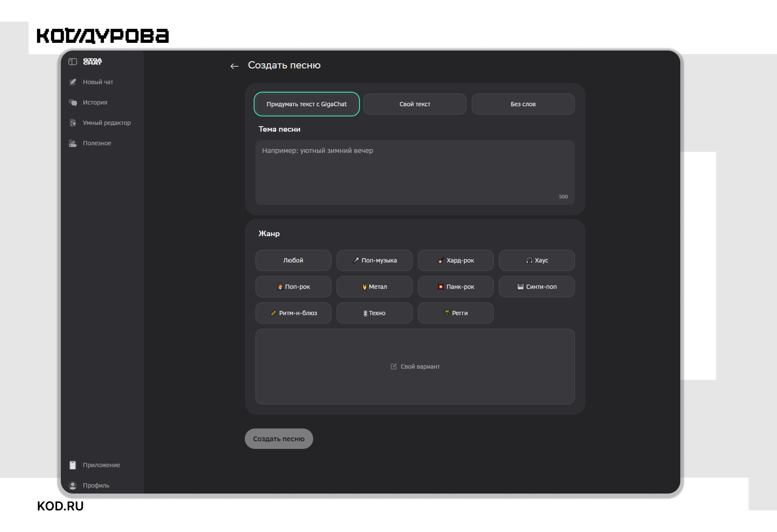Click the Тема песни heading
Screen dimensions: 777x532
tap(280, 129)
